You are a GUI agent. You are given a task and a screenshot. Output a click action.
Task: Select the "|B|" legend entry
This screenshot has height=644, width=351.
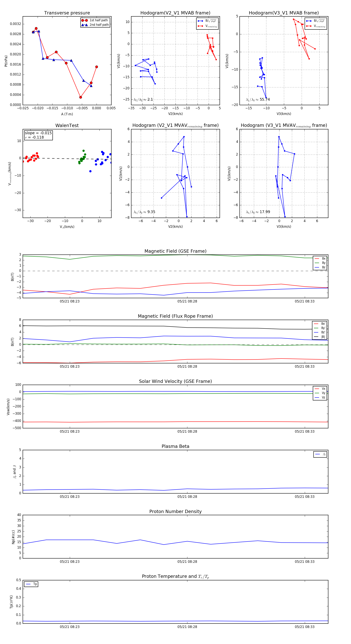coord(320,337)
